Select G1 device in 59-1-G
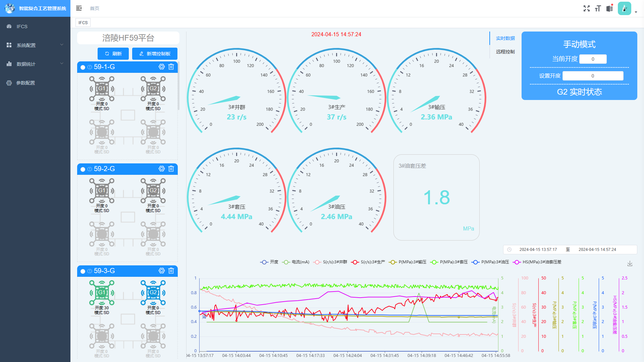The height and width of the screenshot is (362, 644). pos(102,89)
